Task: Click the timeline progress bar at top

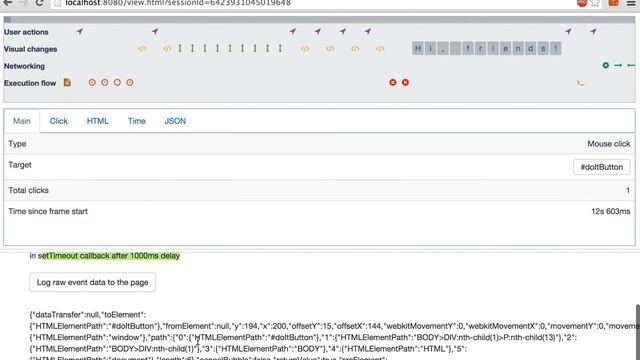Action: tap(319, 20)
